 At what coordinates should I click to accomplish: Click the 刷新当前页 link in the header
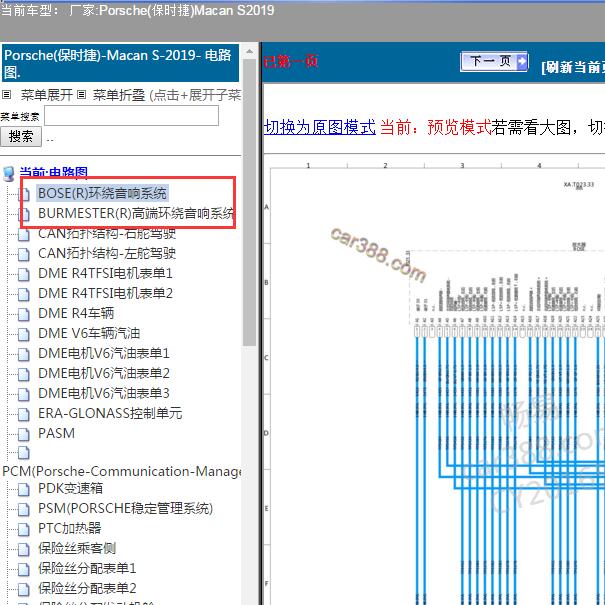pos(573,67)
